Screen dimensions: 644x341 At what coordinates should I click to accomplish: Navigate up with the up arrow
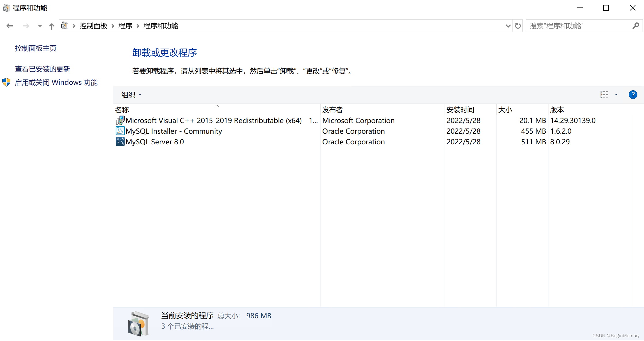[x=52, y=26]
